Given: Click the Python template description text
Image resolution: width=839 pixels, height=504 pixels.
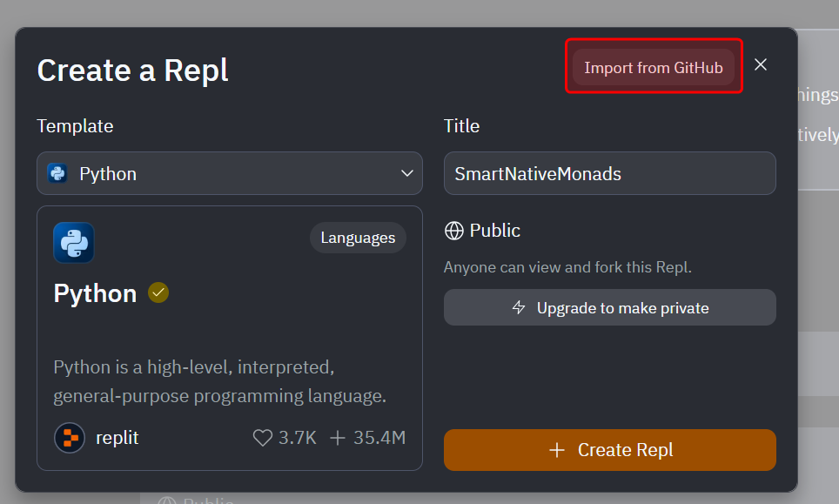Looking at the screenshot, I should [219, 381].
